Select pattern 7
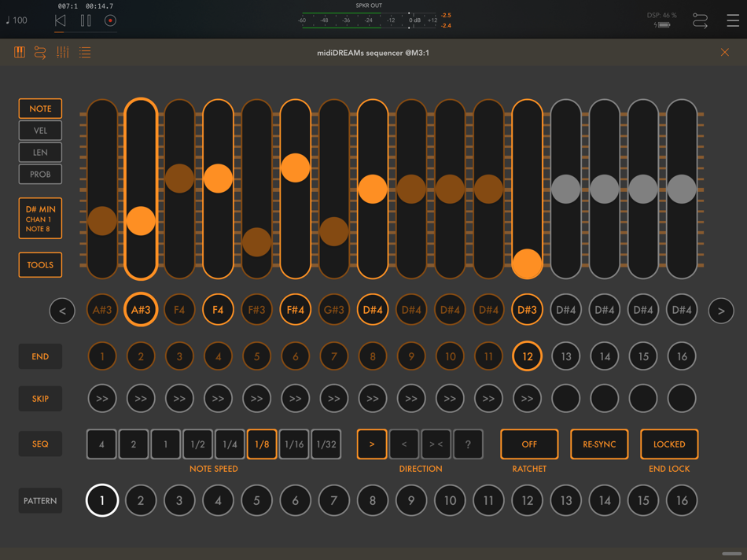The height and width of the screenshot is (560, 747). pyautogui.click(x=334, y=500)
